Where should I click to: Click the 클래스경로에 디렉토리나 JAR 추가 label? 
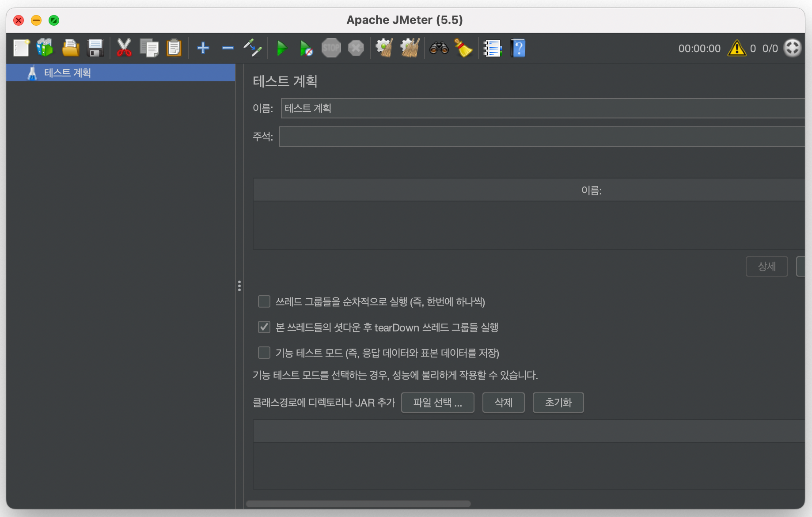point(323,403)
